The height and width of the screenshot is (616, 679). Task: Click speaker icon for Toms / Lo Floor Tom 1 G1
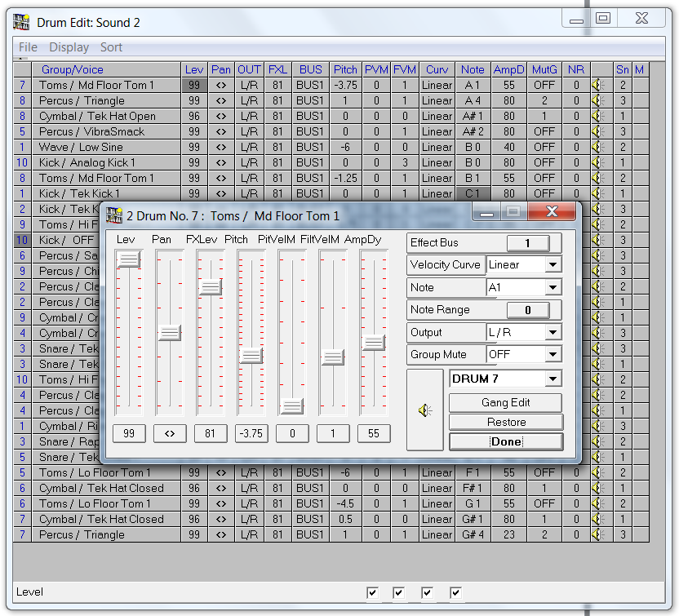click(597, 503)
